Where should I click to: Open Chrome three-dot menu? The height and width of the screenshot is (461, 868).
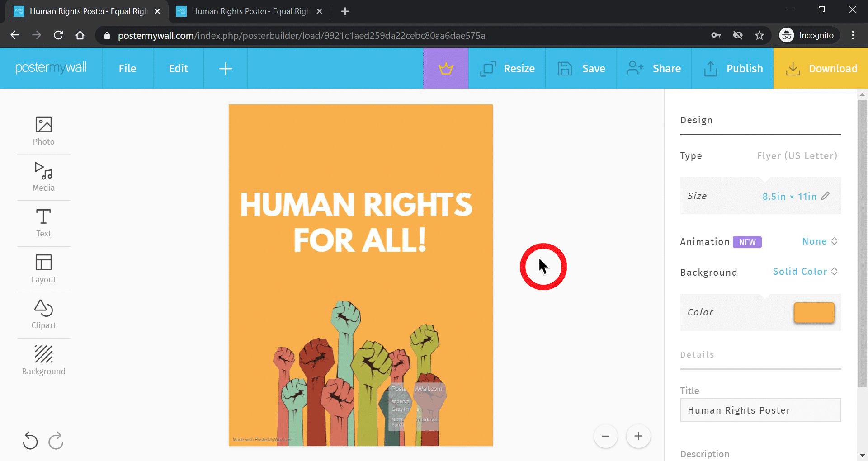click(853, 35)
